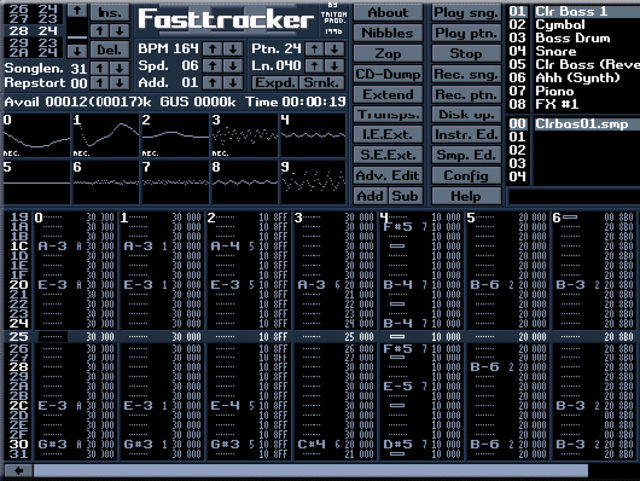Select sample 00 Clrbas01.smp
The image size is (640, 481).
tap(587, 124)
